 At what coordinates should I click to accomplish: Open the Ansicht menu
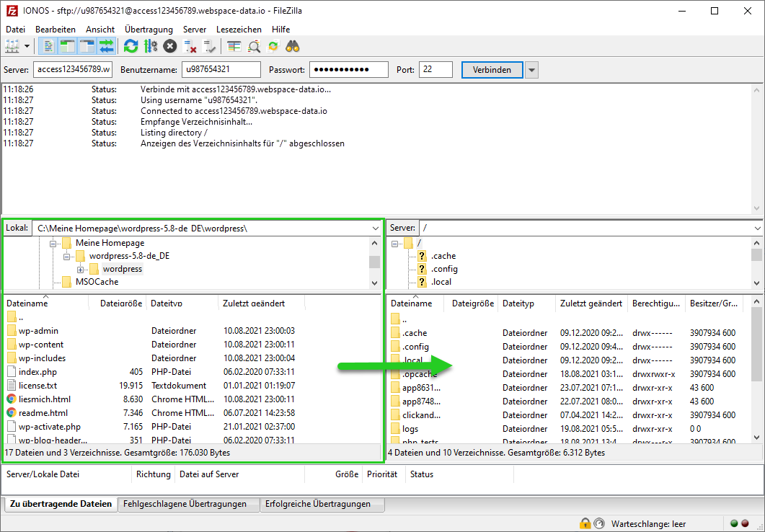pyautogui.click(x=100, y=30)
